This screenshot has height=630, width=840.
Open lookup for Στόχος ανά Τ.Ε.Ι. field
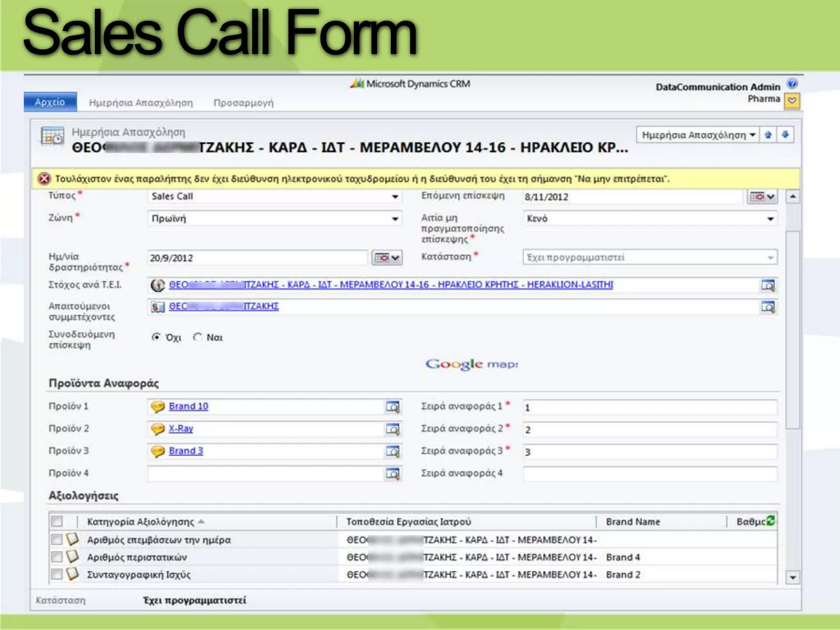pyautogui.click(x=768, y=285)
